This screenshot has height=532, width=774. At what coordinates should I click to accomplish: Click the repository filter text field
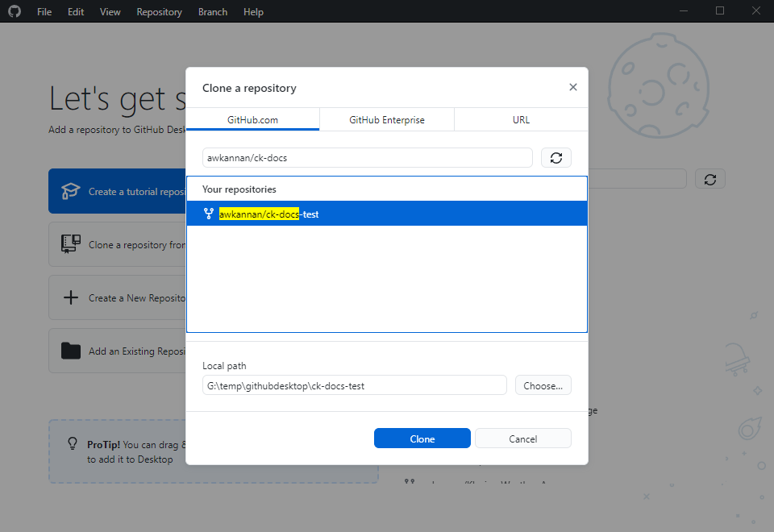click(367, 158)
